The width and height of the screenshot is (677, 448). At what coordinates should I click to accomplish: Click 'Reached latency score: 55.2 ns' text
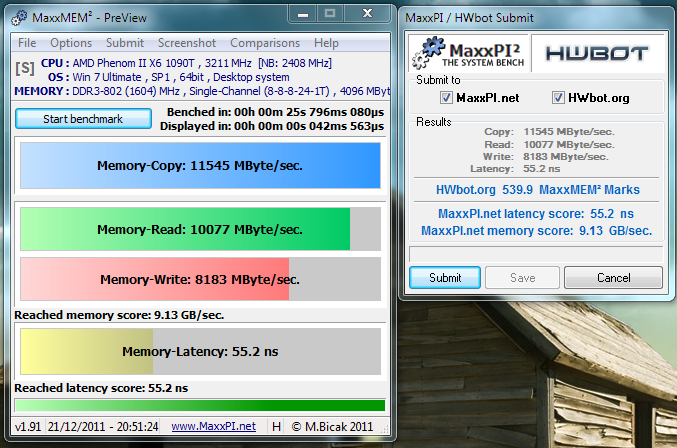click(x=101, y=388)
